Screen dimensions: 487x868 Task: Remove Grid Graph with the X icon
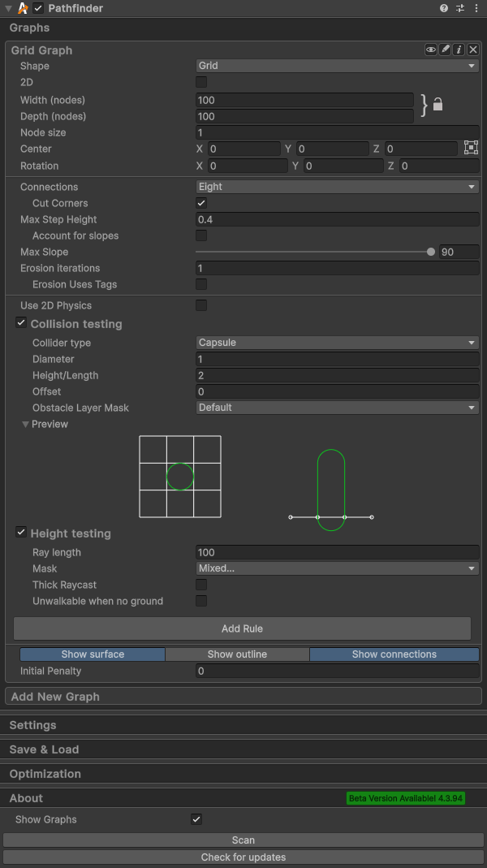point(473,50)
